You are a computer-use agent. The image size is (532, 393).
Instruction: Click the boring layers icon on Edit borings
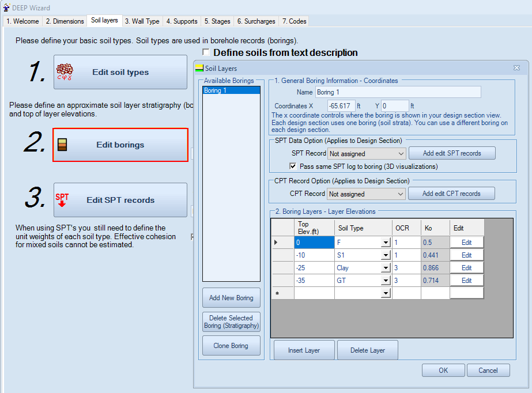(x=62, y=145)
